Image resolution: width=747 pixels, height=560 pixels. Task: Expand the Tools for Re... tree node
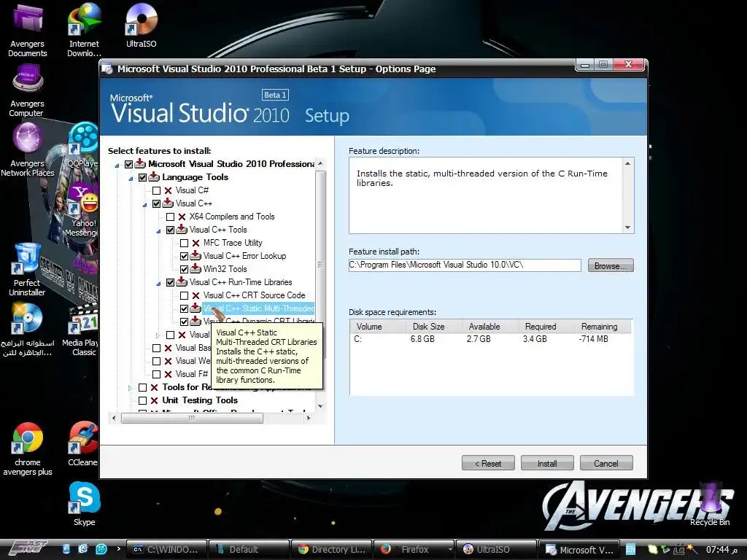(130, 388)
